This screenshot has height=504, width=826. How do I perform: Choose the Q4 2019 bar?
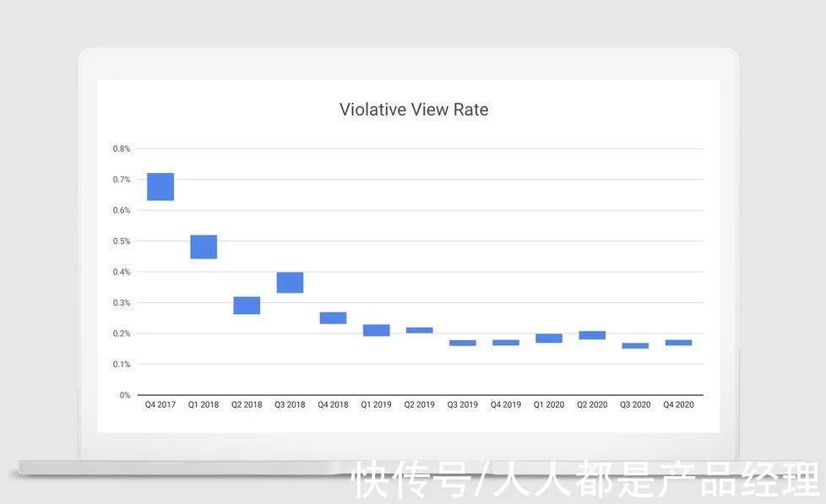click(506, 343)
